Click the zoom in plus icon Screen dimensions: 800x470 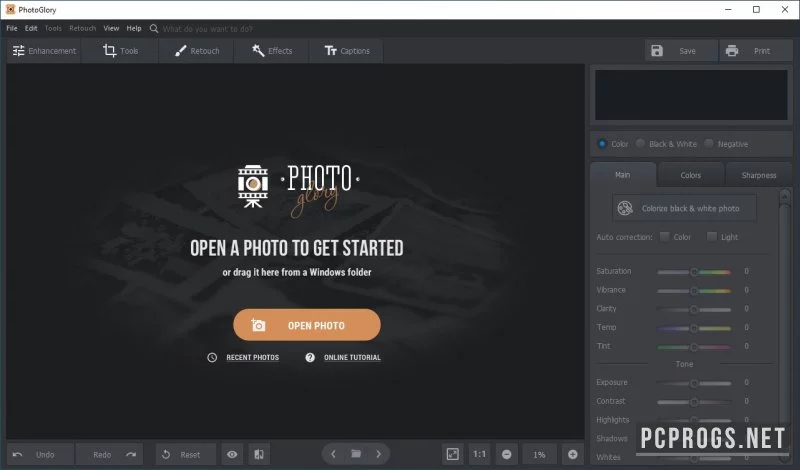click(573, 454)
